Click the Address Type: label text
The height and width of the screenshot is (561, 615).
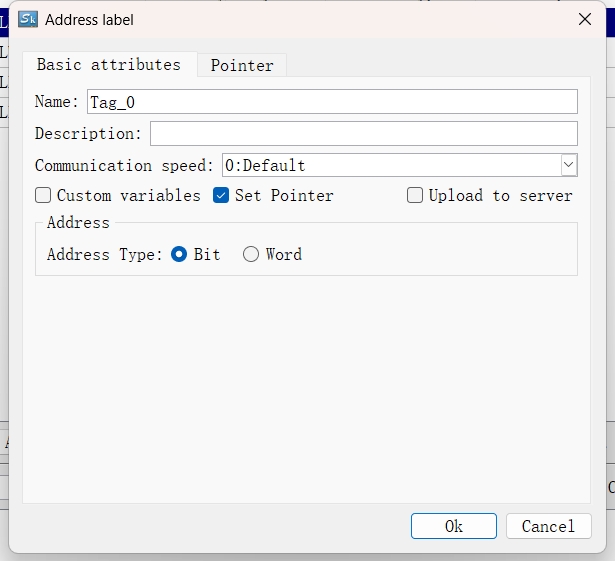[104, 255]
